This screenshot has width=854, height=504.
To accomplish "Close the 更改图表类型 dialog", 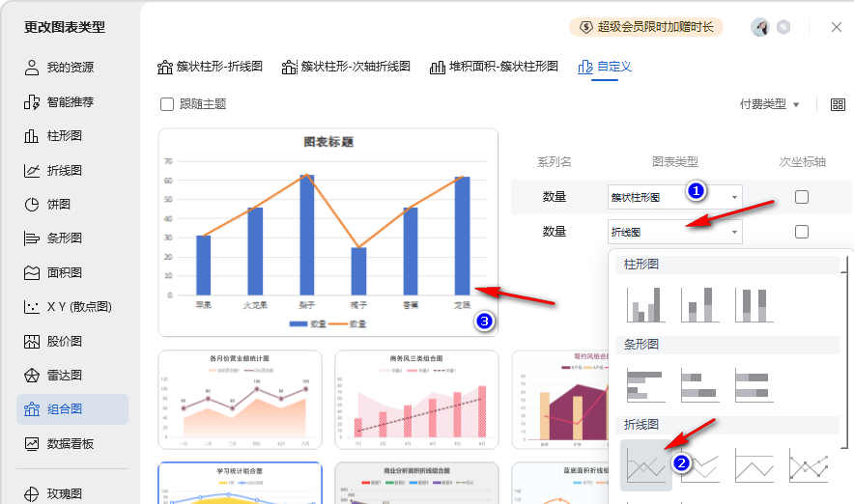I will click(837, 27).
